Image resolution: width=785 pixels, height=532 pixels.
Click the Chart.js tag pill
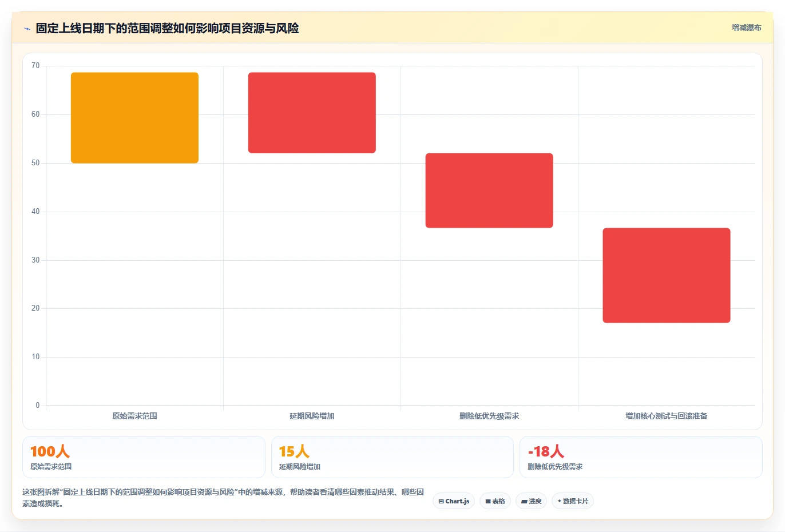click(454, 501)
